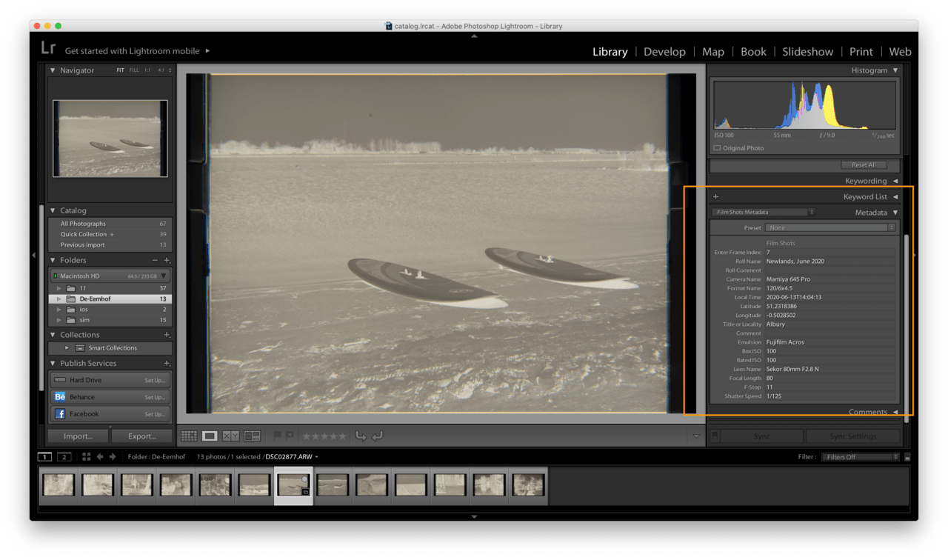Collapse the Histogram panel
The height and width of the screenshot is (560, 948).
[x=895, y=70]
